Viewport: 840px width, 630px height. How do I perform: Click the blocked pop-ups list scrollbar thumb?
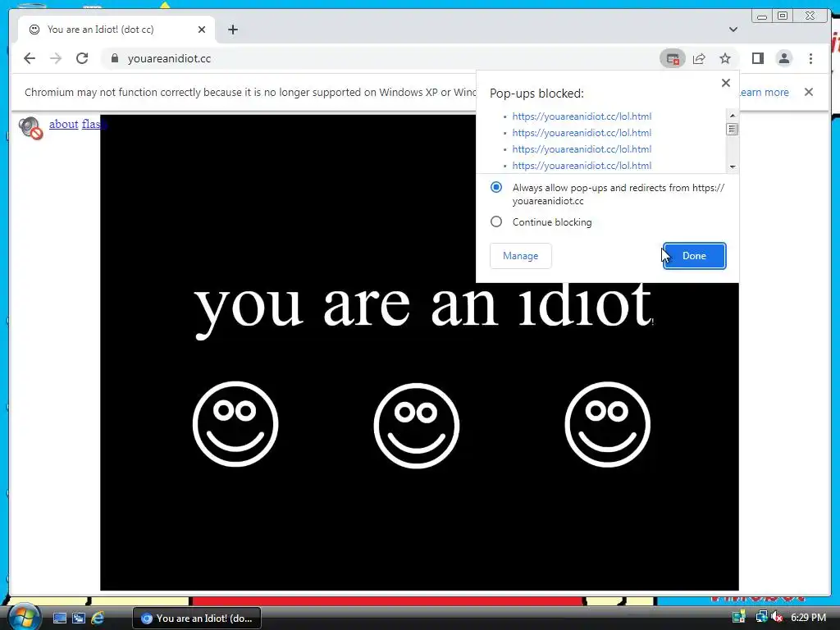point(733,129)
